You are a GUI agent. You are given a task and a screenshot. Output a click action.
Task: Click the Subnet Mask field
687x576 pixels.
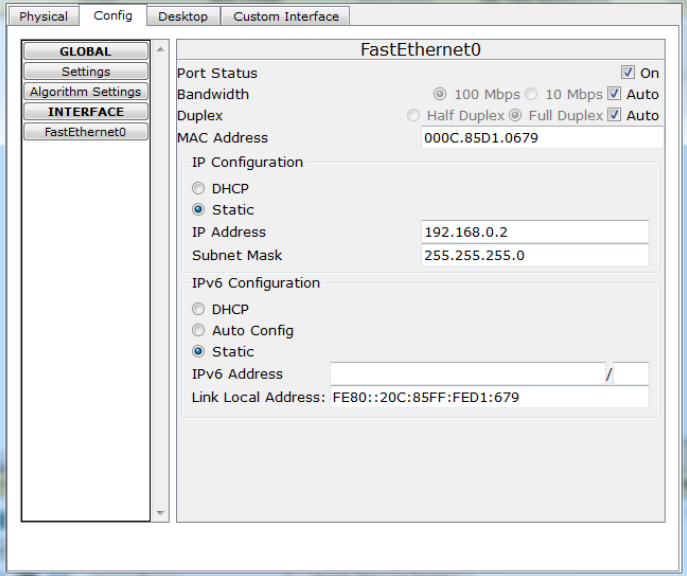coord(535,255)
